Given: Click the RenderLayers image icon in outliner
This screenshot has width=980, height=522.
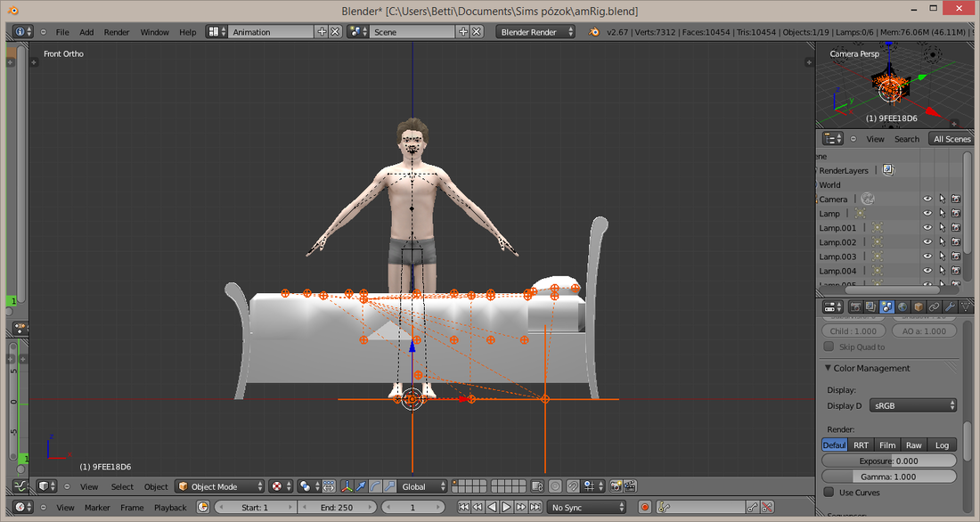Looking at the screenshot, I should tap(888, 170).
